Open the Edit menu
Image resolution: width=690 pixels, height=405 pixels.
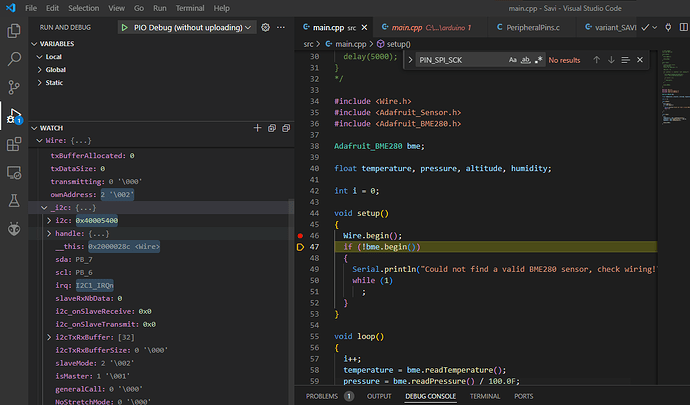52,8
